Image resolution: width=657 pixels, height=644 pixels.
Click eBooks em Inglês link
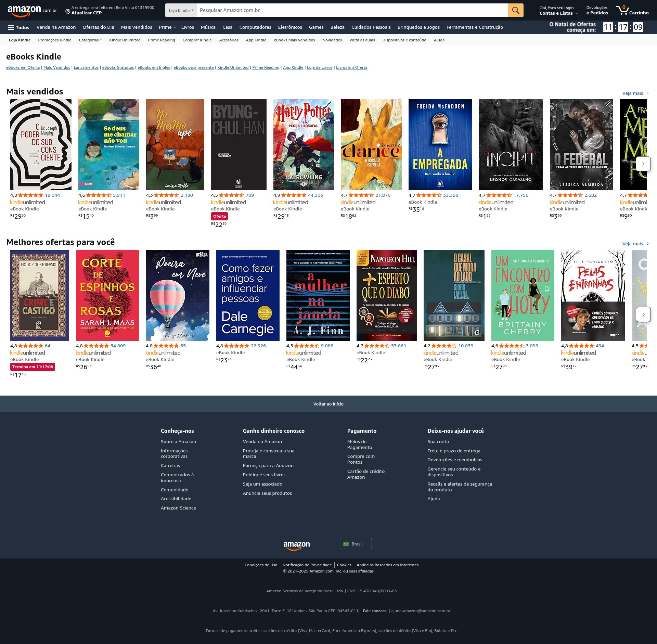point(154,67)
